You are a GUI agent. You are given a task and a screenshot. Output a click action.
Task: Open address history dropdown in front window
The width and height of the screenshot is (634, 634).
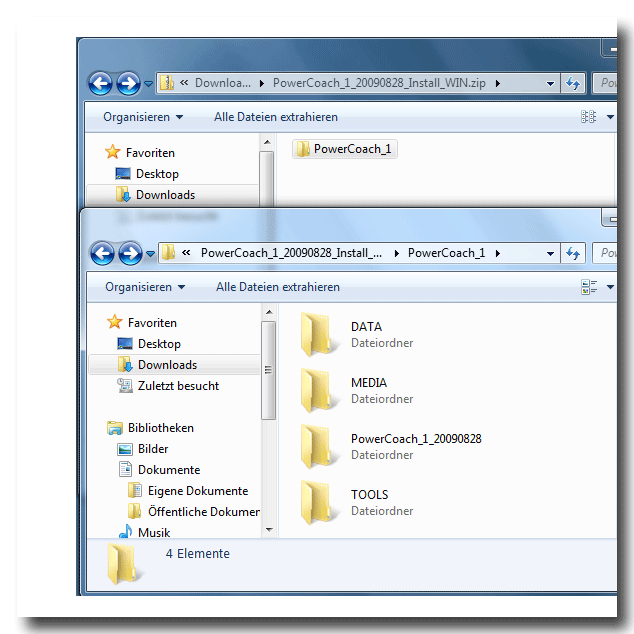550,254
